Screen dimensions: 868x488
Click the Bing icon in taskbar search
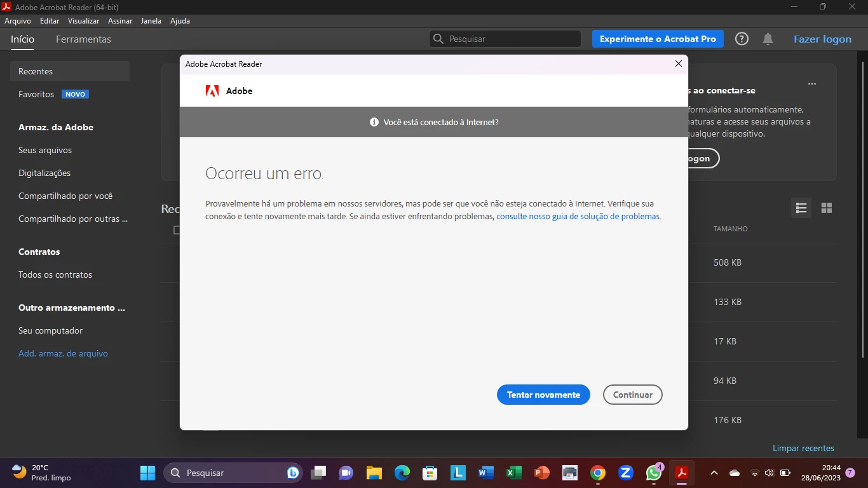click(293, 473)
